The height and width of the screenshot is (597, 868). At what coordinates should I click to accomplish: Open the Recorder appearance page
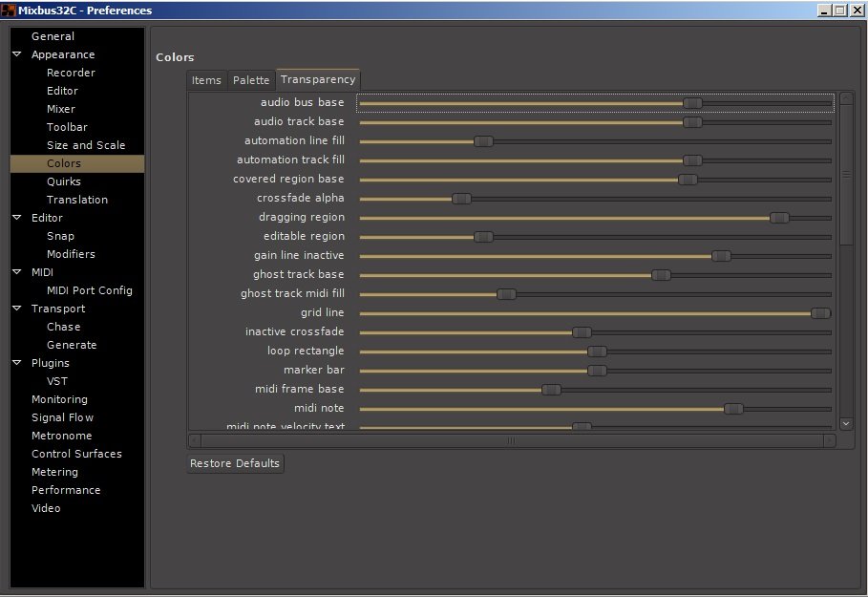[x=71, y=73]
